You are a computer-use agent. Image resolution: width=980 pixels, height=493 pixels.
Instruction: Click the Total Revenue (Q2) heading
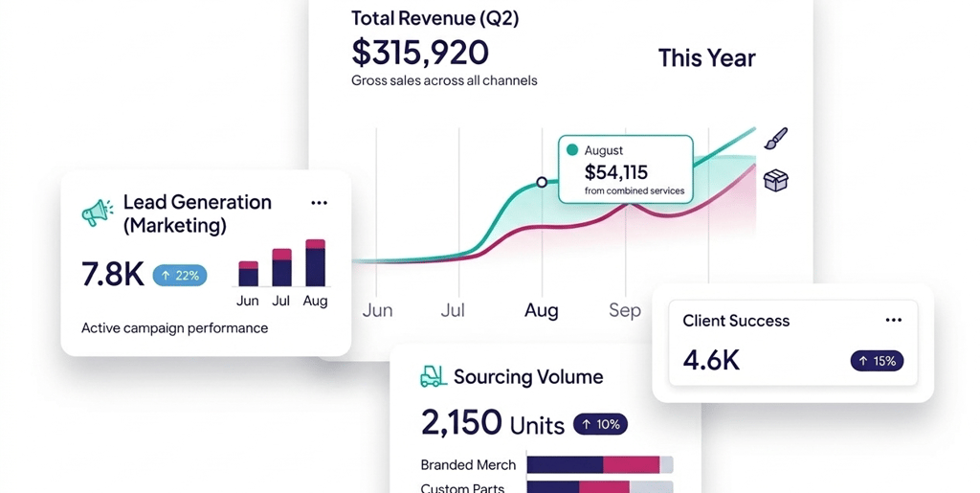point(435,17)
